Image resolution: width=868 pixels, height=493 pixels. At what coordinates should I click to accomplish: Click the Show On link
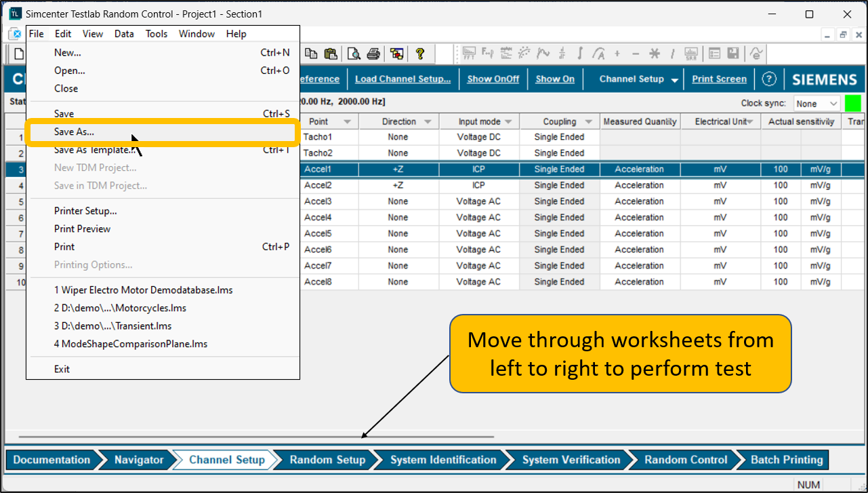(x=555, y=79)
